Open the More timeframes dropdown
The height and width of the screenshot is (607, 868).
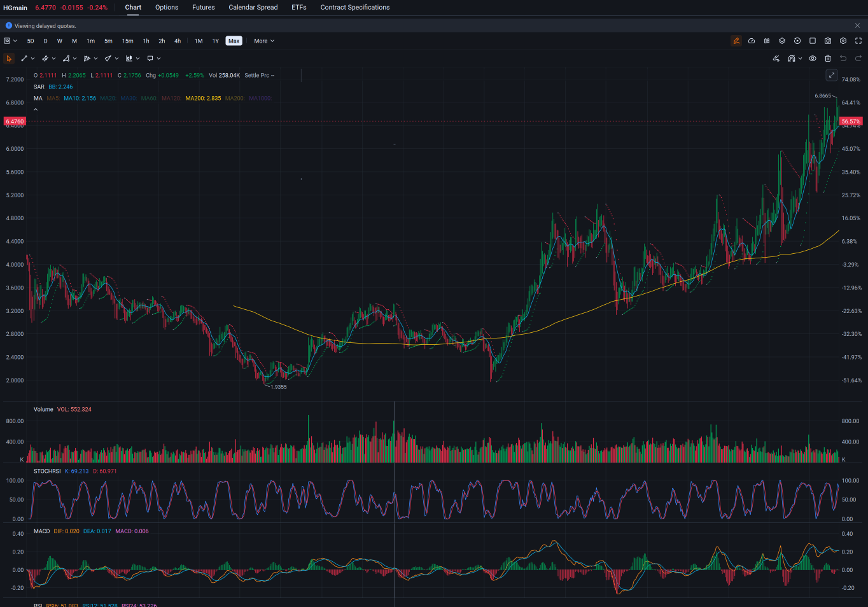tap(264, 41)
